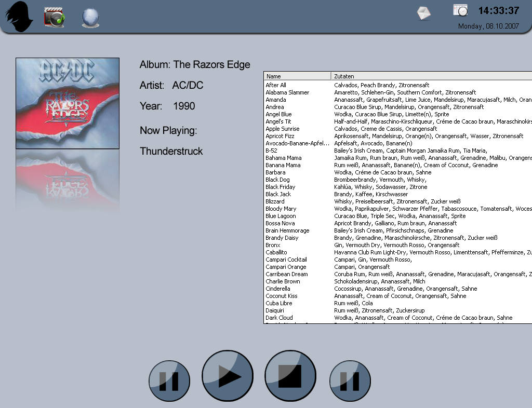532x408 pixels.
Task: Click ingredients 'Brandy, Kaffee, Kirschwasser'
Action: [371, 194]
